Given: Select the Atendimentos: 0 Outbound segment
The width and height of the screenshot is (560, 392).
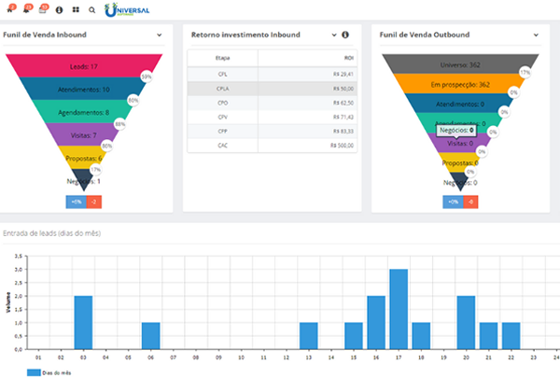Looking at the screenshot, I should (460, 104).
